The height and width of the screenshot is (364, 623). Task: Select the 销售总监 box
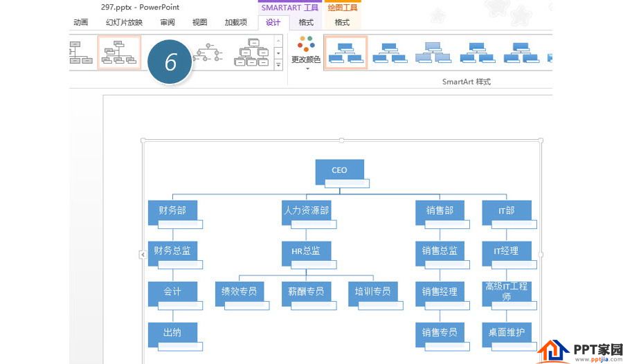click(x=440, y=253)
